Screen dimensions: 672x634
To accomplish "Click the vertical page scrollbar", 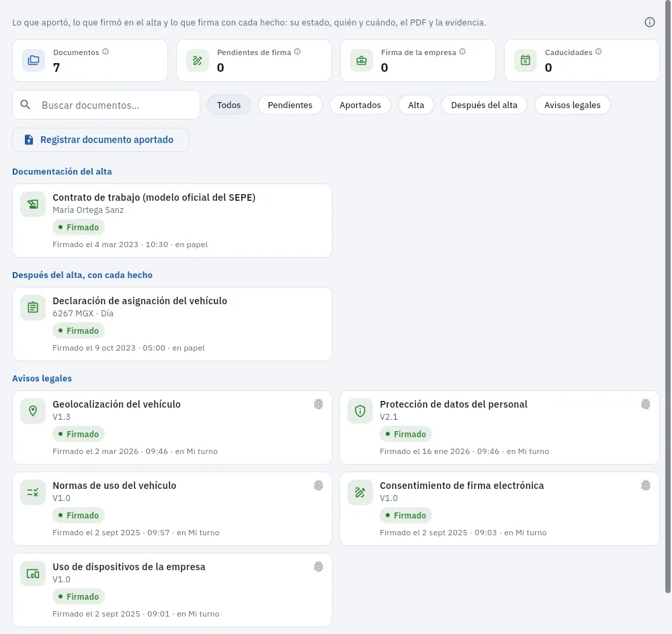I will pyautogui.click(x=668, y=296).
